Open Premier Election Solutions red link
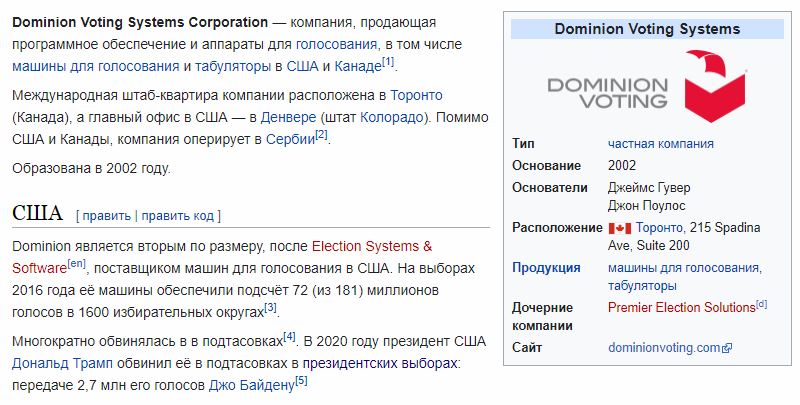The height and width of the screenshot is (405, 800). pos(682,308)
